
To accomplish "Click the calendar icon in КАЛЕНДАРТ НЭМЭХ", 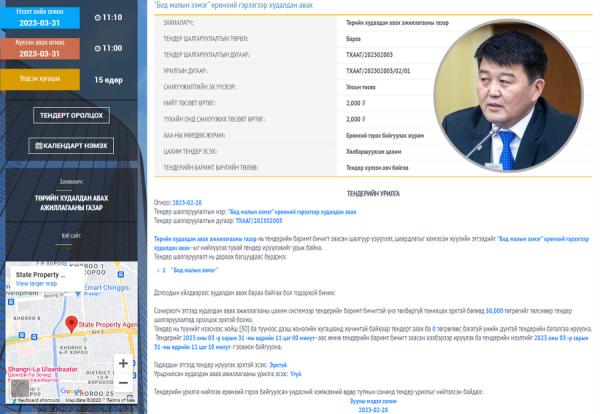I will click(39, 146).
